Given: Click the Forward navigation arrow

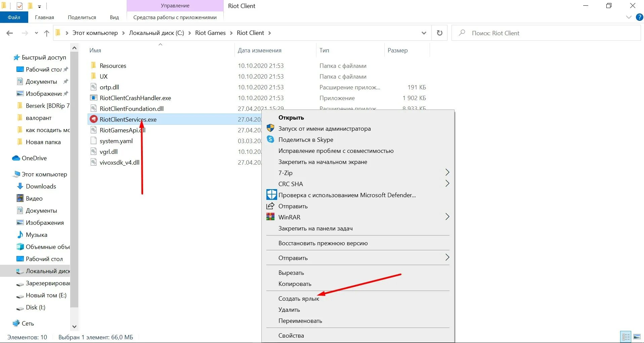Looking at the screenshot, I should click(x=25, y=33).
